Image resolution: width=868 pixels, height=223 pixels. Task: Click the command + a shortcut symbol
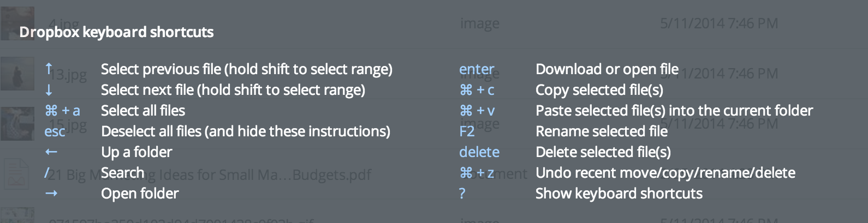(62, 111)
